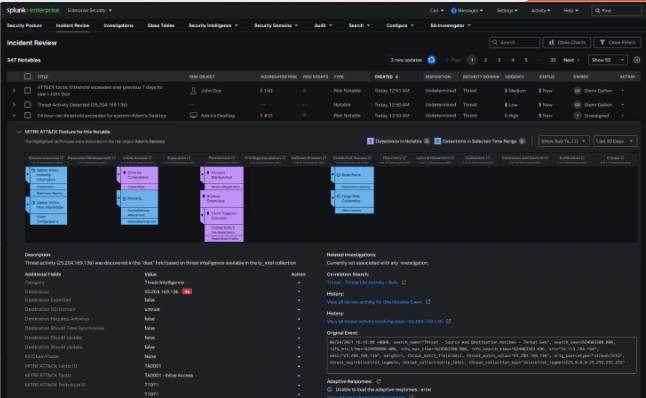Expand the Threat Activity Detected row
Viewport: 646px width, 398px height.
tap(14, 105)
